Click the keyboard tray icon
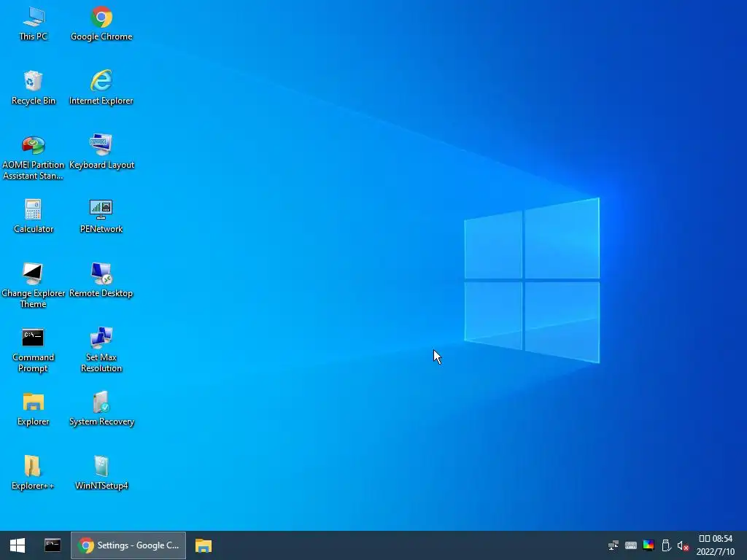 [x=631, y=545]
